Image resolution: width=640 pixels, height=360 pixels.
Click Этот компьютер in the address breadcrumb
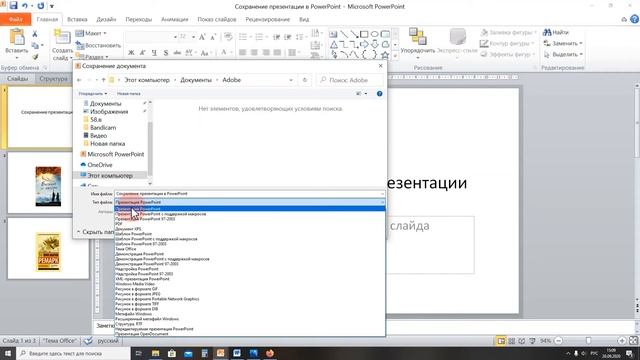coord(147,80)
